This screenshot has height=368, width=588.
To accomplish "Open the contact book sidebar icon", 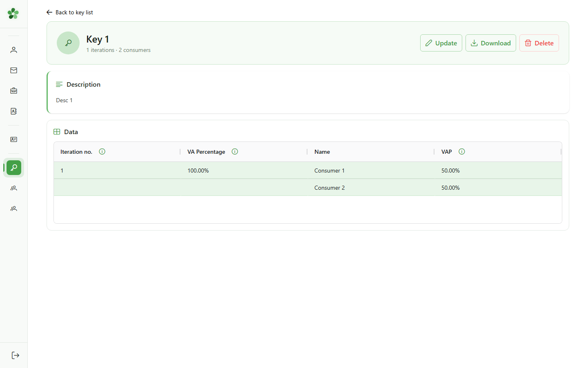I will [13, 111].
